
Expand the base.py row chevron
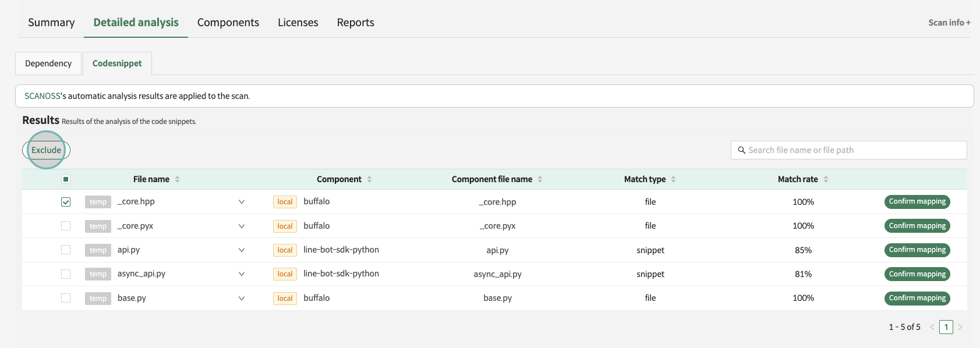241,298
